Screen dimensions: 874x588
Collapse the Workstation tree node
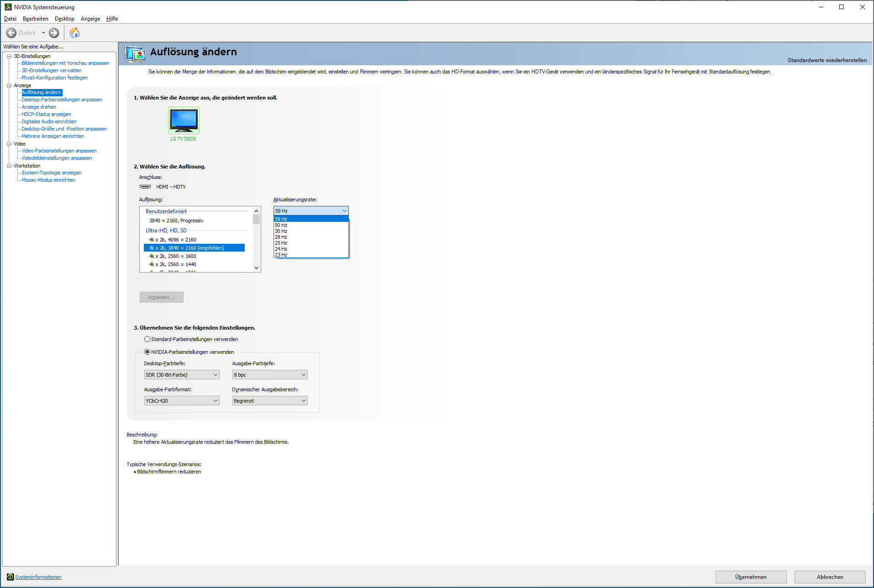click(9, 166)
